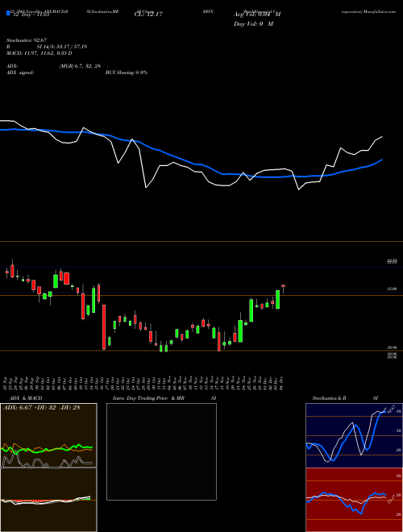Click the 'MACD: 11.97, 11.62, 0.35 D' line
The height and width of the screenshot is (532, 403).
coord(39,53)
